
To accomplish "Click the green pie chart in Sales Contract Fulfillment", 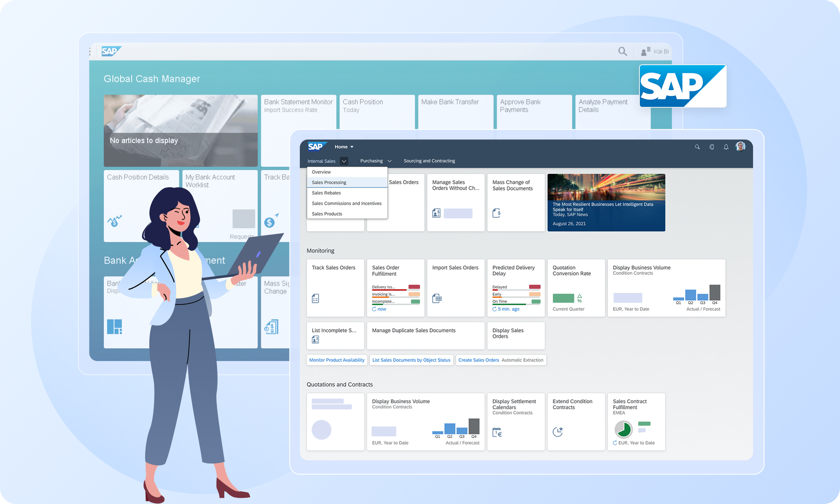I will click(x=623, y=429).
